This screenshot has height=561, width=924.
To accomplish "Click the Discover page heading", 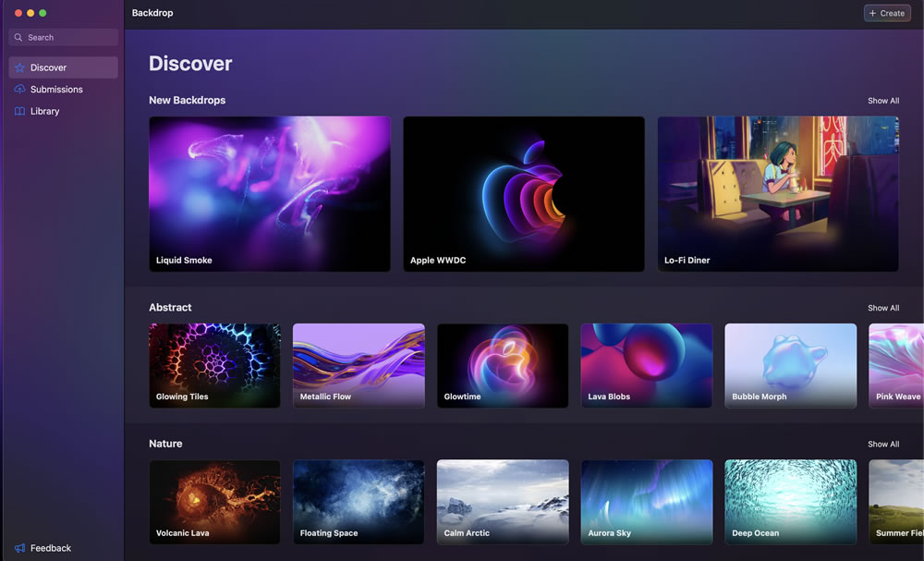I will (x=190, y=64).
